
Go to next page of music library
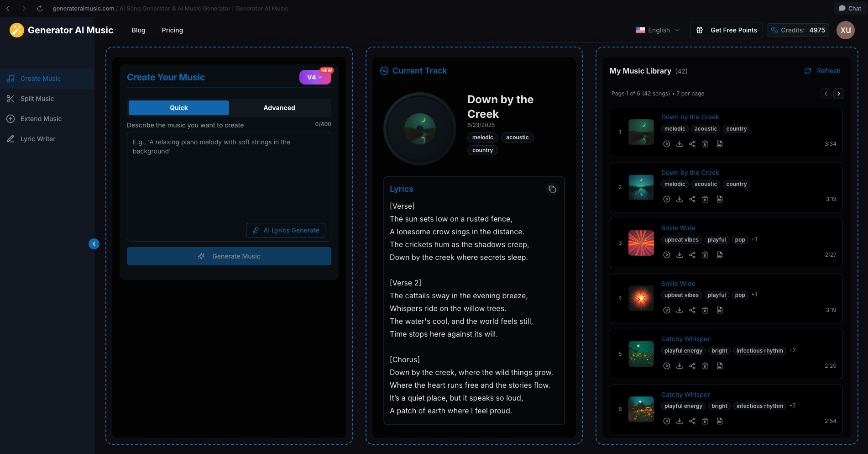(x=839, y=94)
